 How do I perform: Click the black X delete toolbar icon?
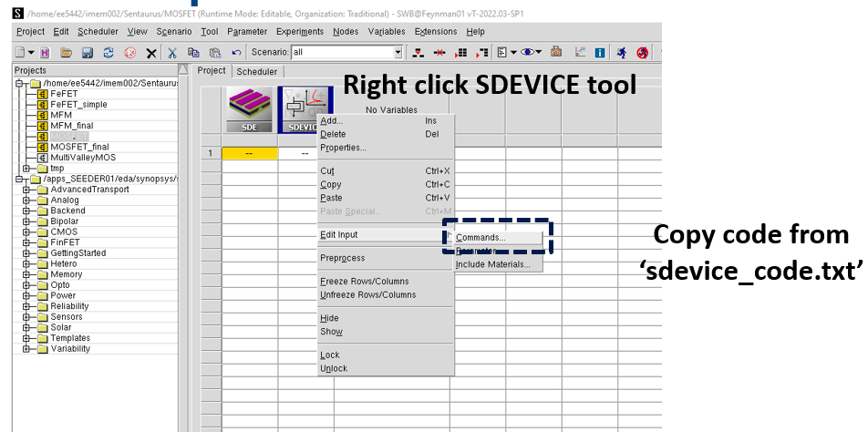click(150, 53)
